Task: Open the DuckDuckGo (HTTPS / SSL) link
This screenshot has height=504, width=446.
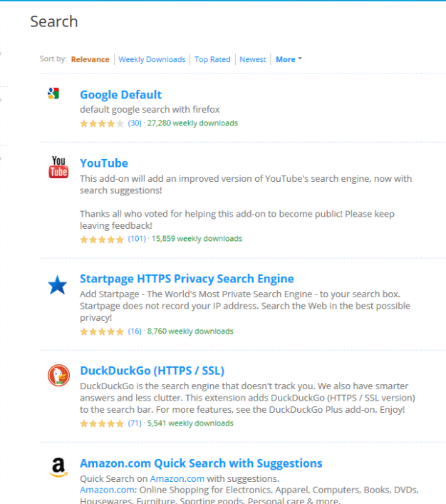Action: [152, 371]
